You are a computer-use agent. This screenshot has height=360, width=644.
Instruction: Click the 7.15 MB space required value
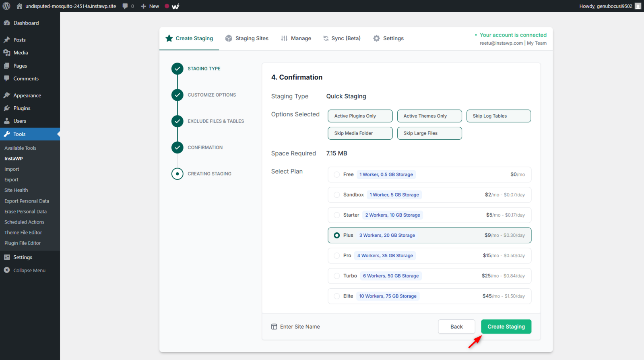[336, 153]
